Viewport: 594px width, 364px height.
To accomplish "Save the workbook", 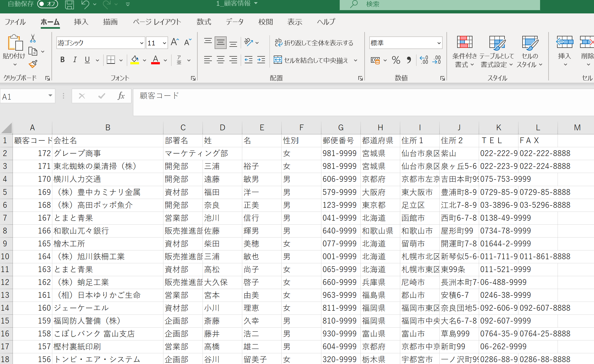I will (x=69, y=4).
